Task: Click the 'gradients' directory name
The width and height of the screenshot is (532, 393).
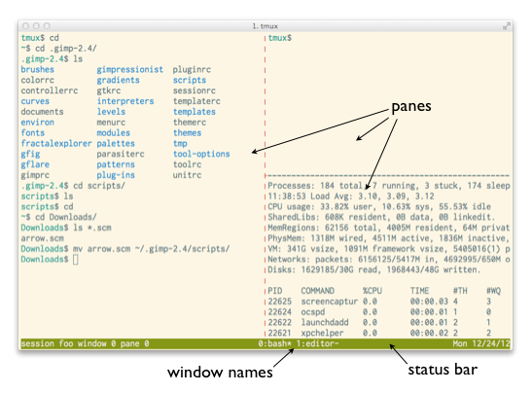Action: [118, 80]
